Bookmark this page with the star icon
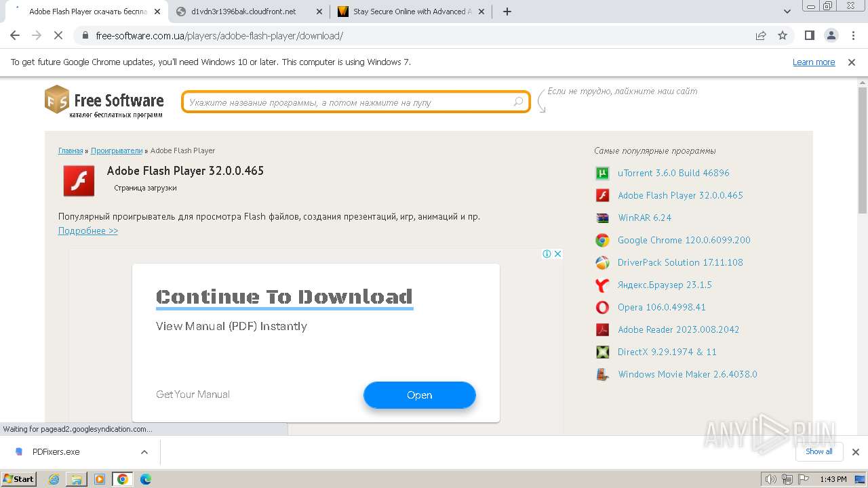868x488 pixels. [x=783, y=36]
